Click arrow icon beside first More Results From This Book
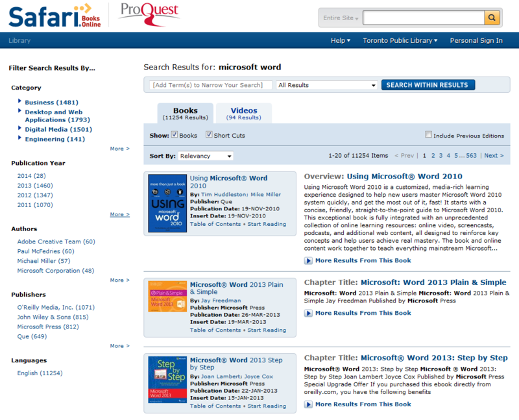 pyautogui.click(x=308, y=260)
